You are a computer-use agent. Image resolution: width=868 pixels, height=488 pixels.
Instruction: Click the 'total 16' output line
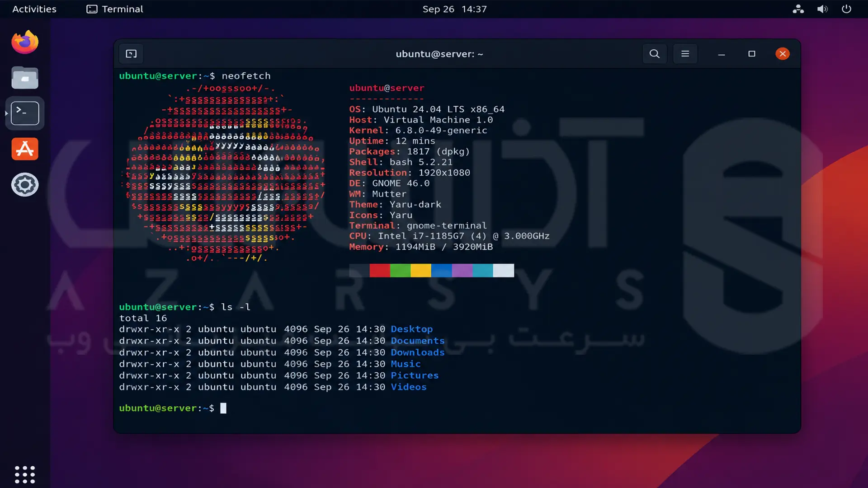pos(143,318)
